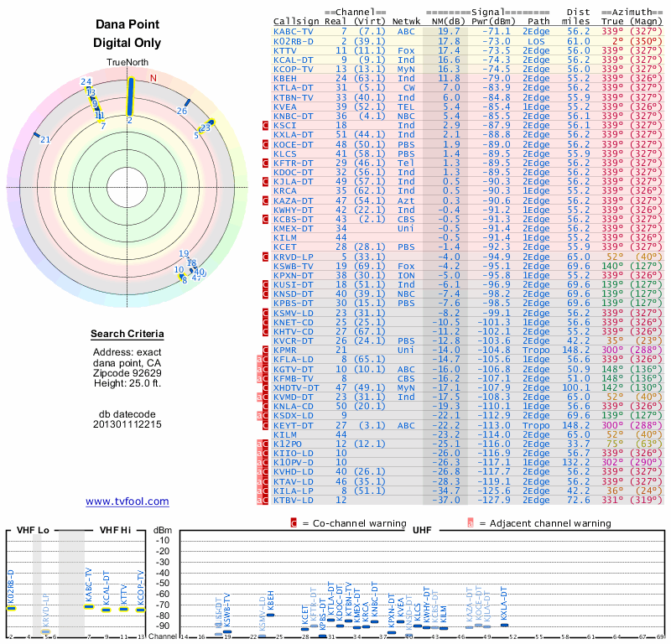This screenshot has width=671, height=644.
Task: Open the KCAL-DT callsign link
Action: tap(294, 60)
